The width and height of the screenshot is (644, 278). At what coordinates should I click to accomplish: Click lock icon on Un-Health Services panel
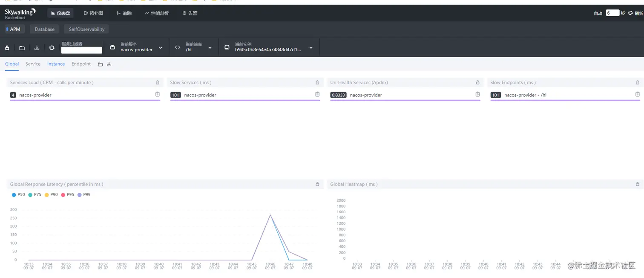tap(477, 82)
